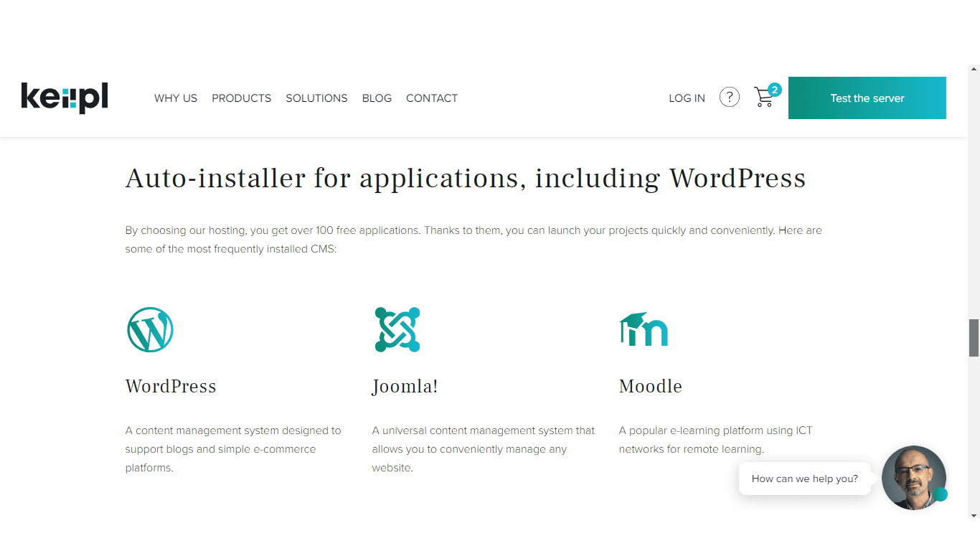Click the LOG IN link

point(687,98)
